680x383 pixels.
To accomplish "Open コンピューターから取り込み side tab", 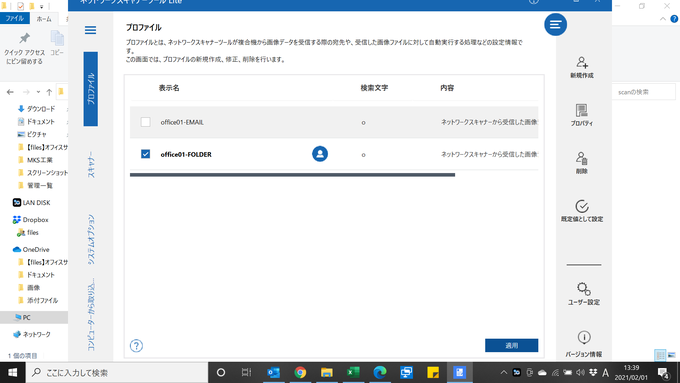I will (x=91, y=314).
